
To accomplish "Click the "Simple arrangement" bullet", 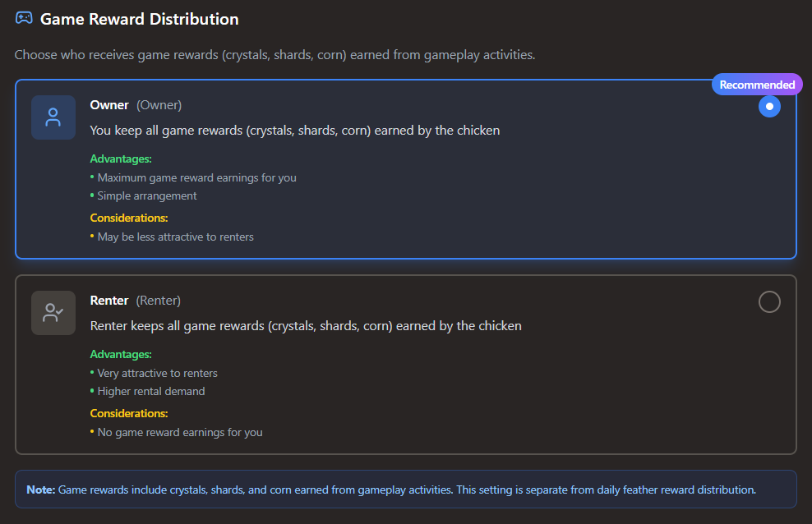I will pos(147,196).
